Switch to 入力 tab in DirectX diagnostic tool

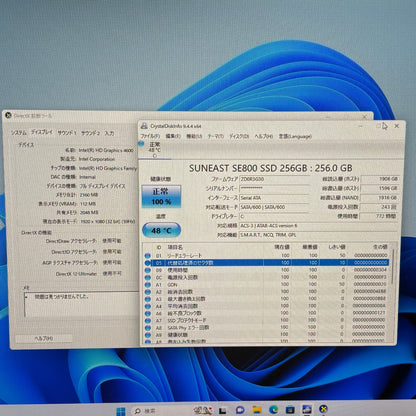point(109,133)
